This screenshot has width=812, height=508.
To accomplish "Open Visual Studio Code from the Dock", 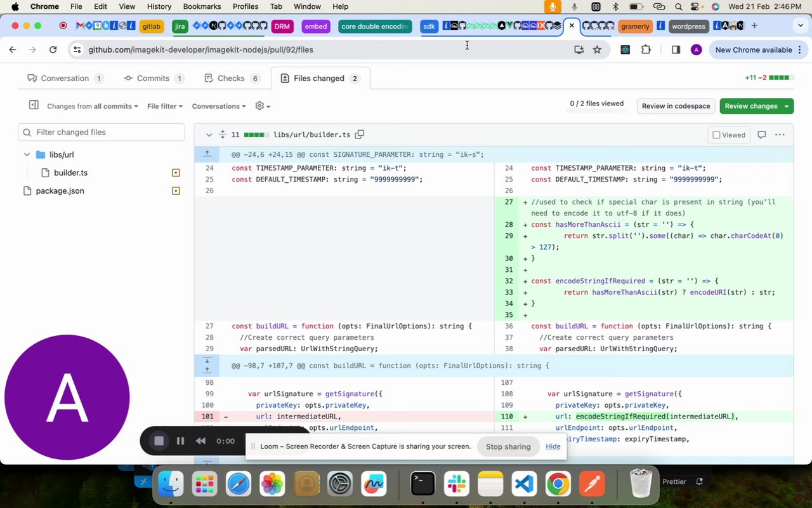I will [x=524, y=485].
